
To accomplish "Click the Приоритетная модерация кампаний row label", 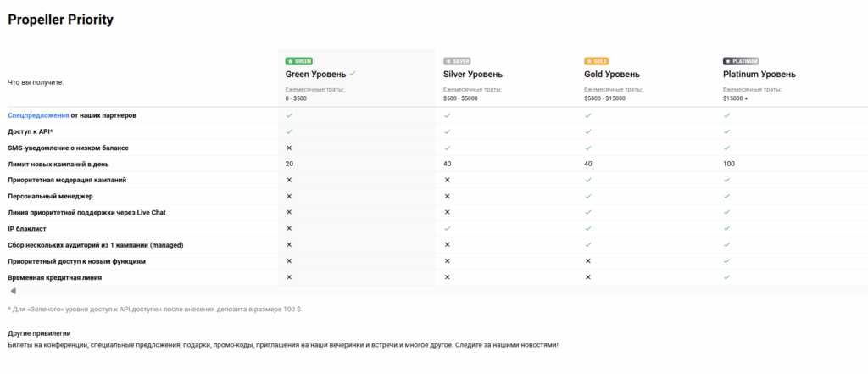I will point(67,180).
